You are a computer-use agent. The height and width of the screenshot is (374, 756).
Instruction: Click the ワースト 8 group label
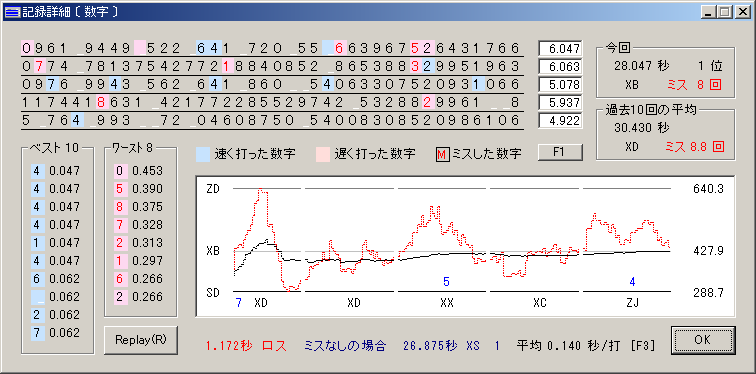point(132,147)
